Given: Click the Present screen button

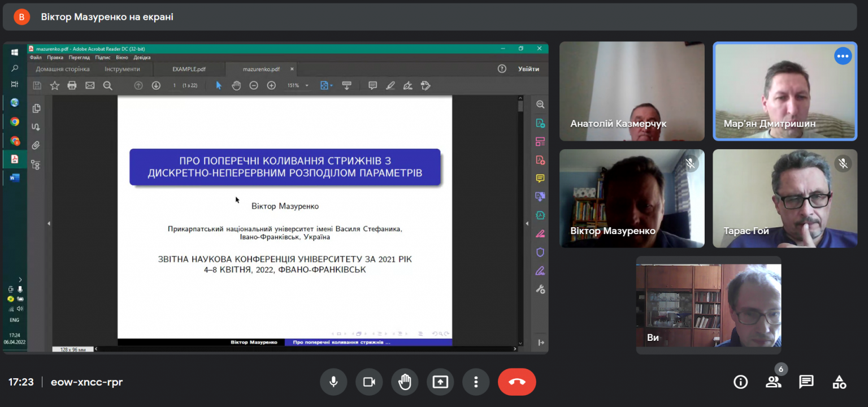Looking at the screenshot, I should click(x=440, y=382).
